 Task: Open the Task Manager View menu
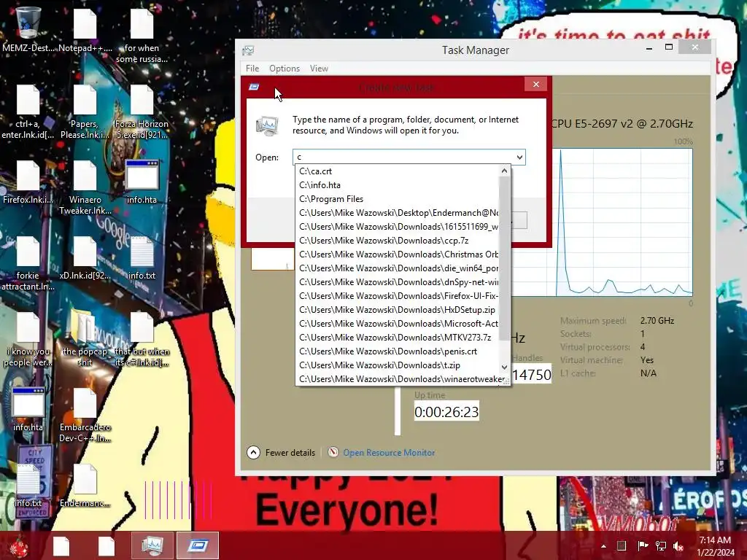click(320, 69)
